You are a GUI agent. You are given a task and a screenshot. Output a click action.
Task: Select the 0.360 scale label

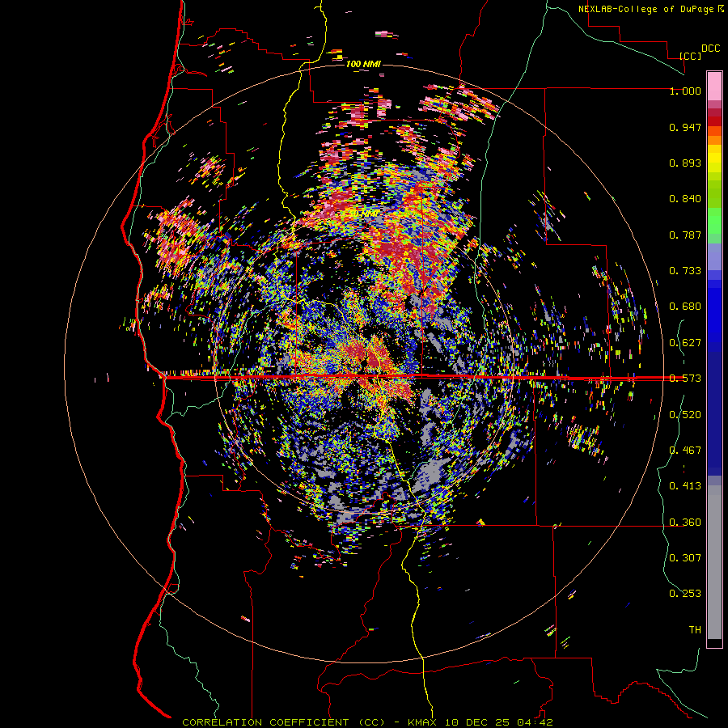point(685,523)
